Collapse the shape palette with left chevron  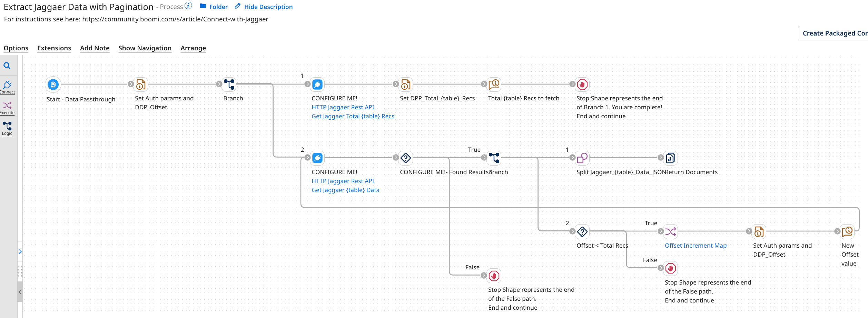tap(20, 292)
